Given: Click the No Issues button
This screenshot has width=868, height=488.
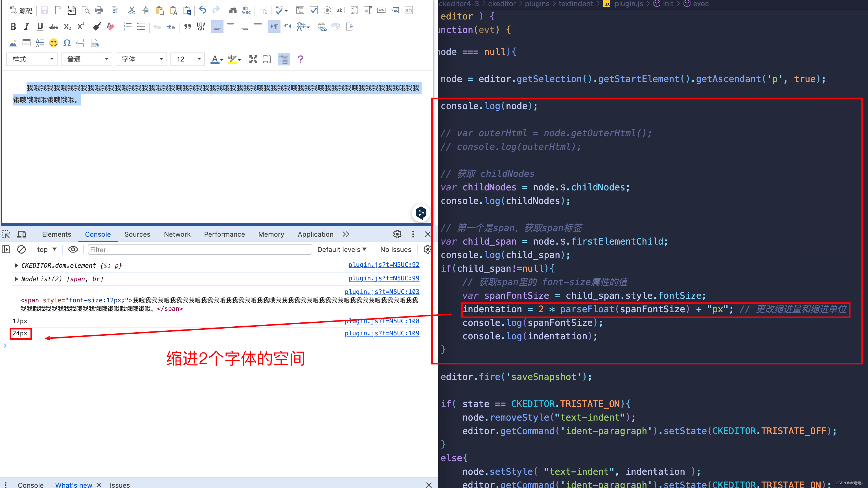Looking at the screenshot, I should 396,249.
